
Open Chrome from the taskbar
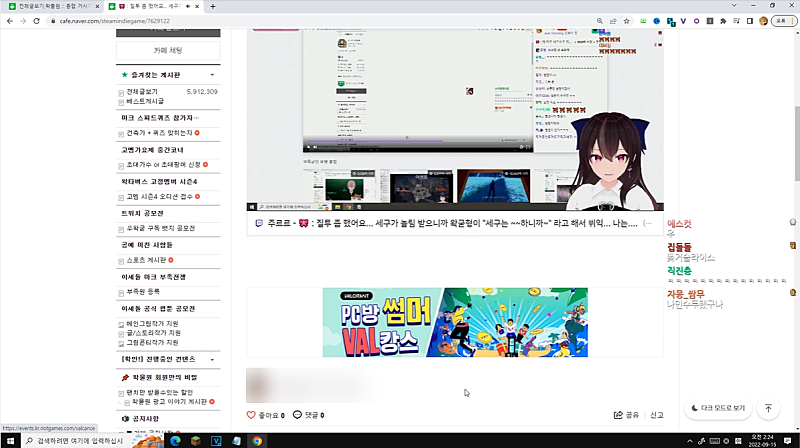coord(257,441)
